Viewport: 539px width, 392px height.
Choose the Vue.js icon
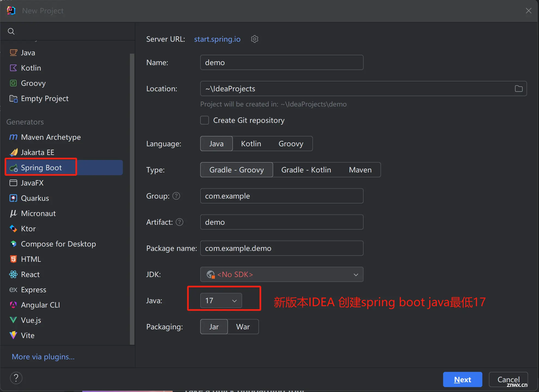[x=13, y=320]
